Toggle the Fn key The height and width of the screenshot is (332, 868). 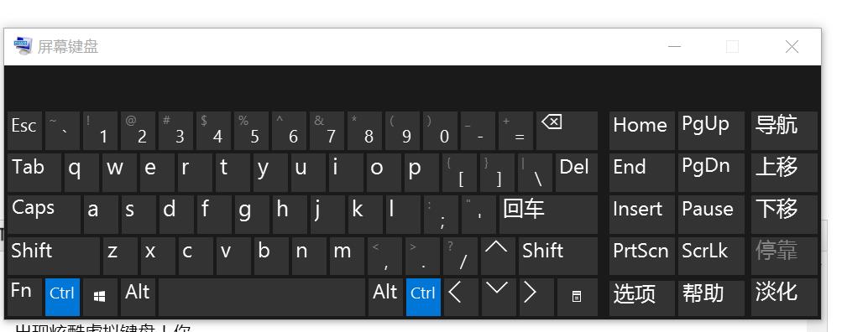click(24, 297)
